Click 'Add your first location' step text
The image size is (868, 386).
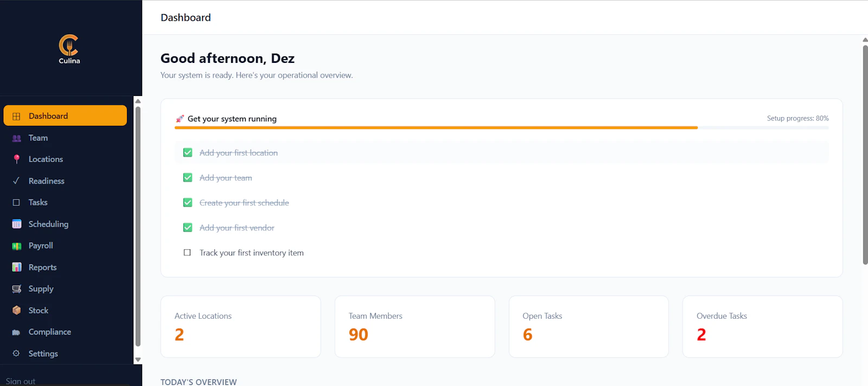click(x=239, y=153)
